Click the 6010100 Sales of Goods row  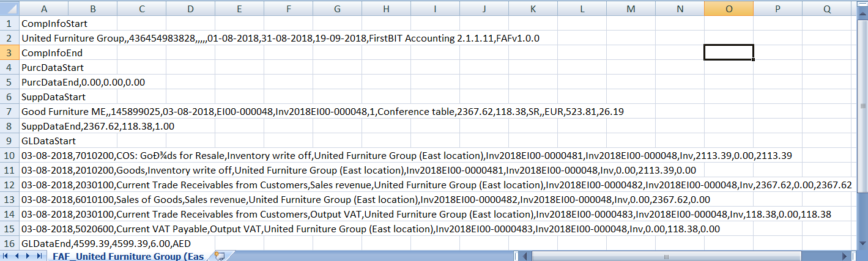[x=366, y=200]
